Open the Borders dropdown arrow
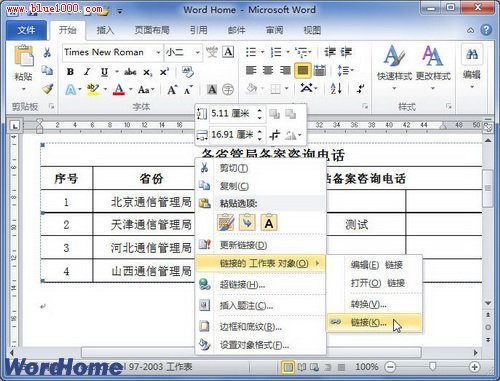Image resolution: width=500 pixels, height=381 pixels. (287, 89)
